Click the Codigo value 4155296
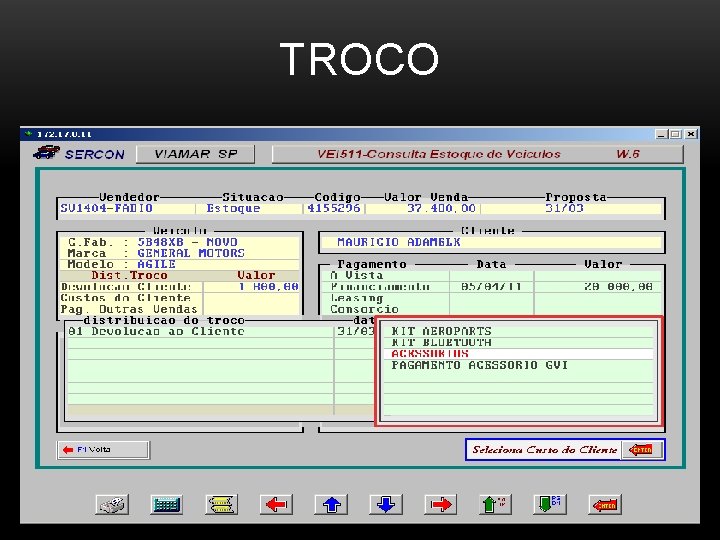 click(334, 208)
